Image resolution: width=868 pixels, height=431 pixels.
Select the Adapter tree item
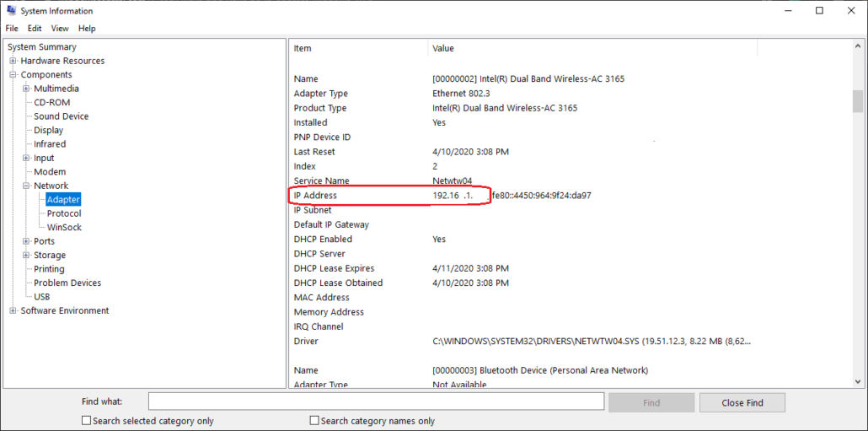pyautogui.click(x=64, y=199)
